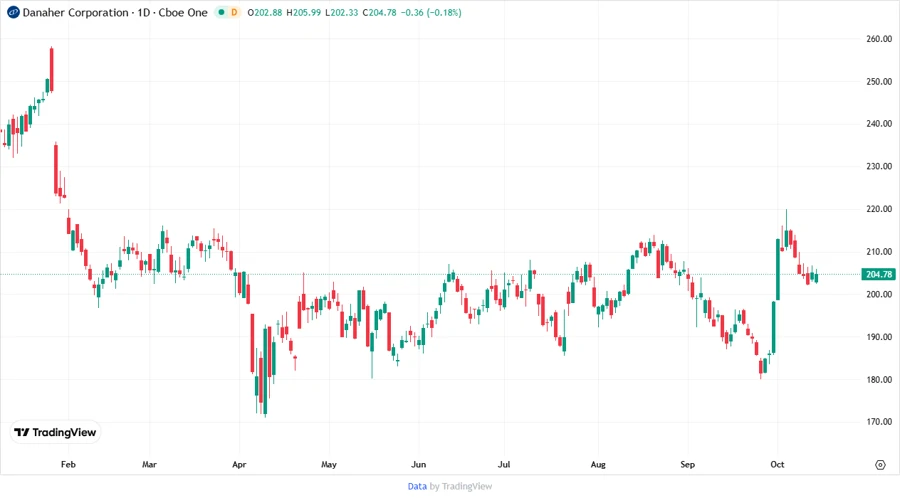
Task: Click the Cboe One exchange label
Action: (185, 13)
